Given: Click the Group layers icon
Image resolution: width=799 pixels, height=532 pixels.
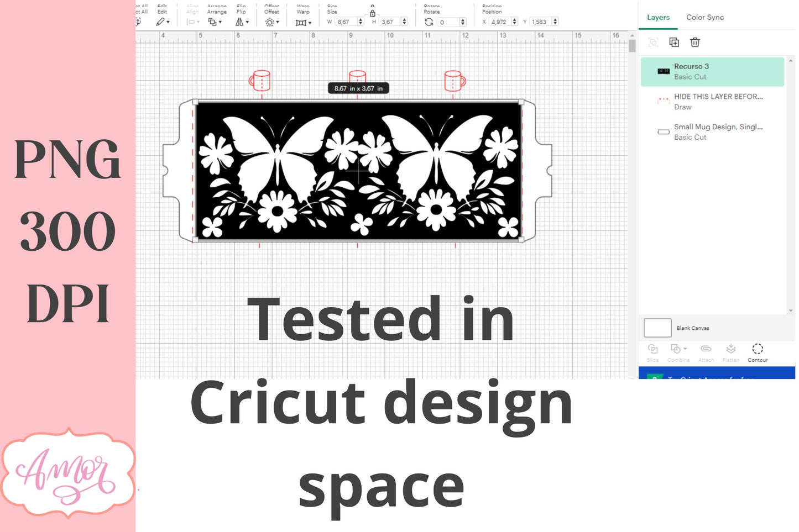Looking at the screenshot, I should point(653,43).
